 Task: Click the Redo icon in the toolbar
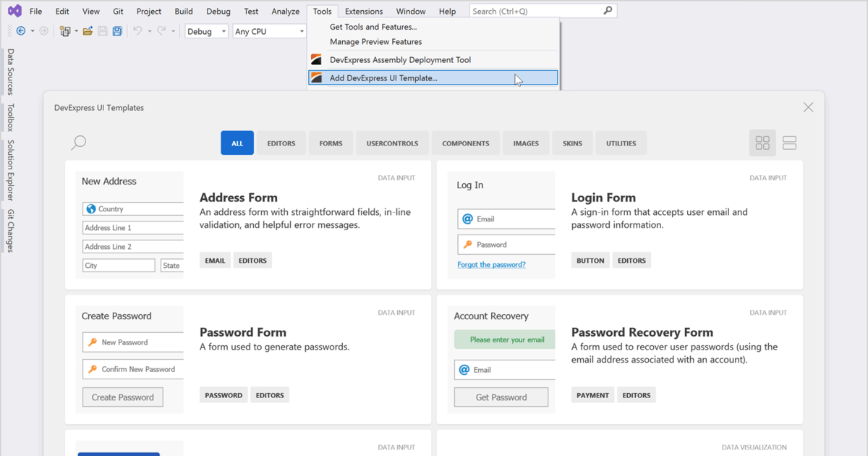click(x=161, y=30)
